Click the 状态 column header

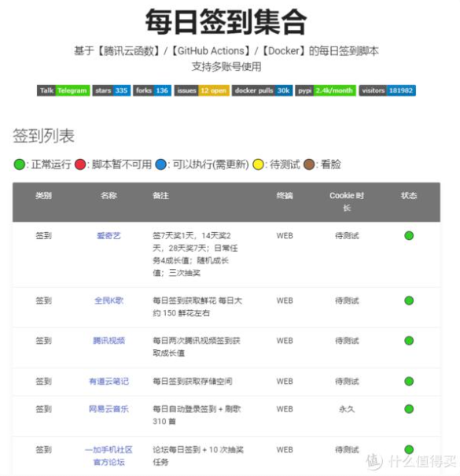(409, 195)
